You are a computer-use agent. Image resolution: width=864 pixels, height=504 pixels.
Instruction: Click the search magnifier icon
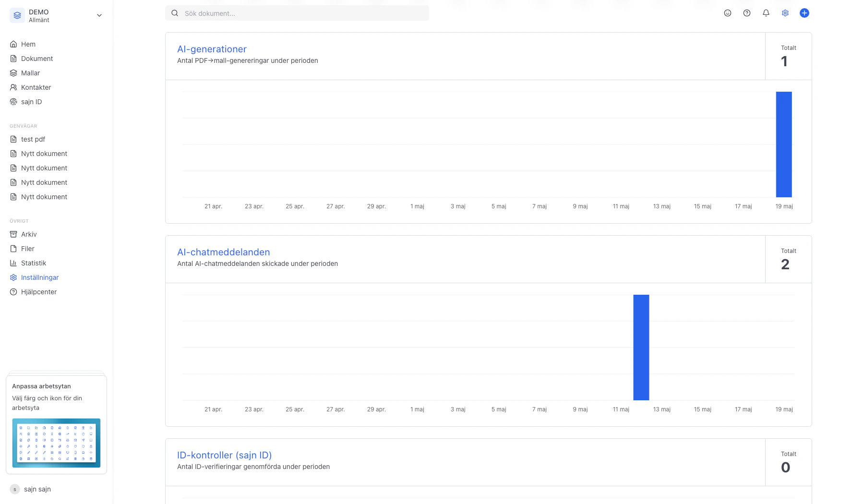[x=175, y=13]
